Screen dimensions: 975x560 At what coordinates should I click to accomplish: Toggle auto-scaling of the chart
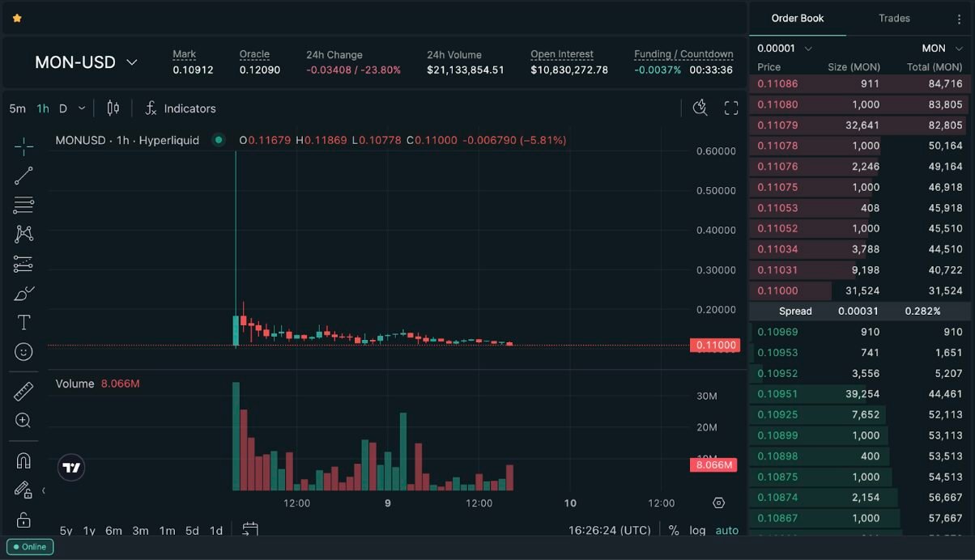coord(726,530)
